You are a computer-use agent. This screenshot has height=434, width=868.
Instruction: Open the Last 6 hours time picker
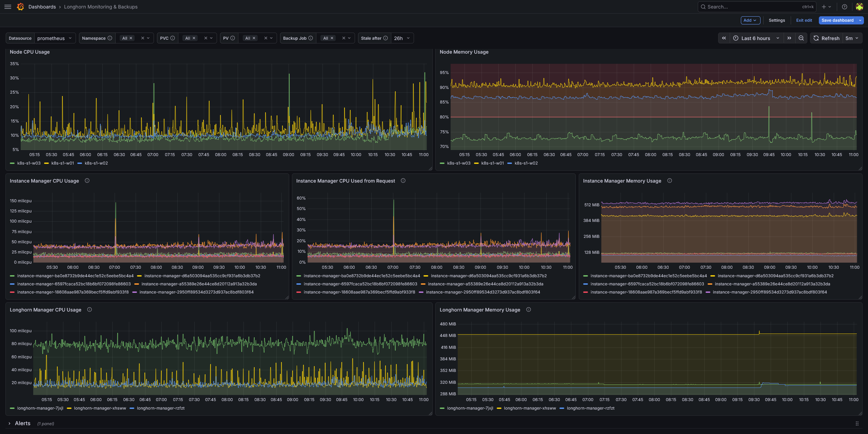pos(756,38)
